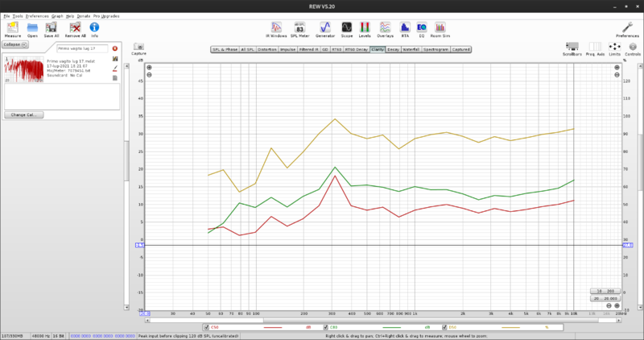Select the RT60 Decay tab
This screenshot has width=644, height=340.
356,49
